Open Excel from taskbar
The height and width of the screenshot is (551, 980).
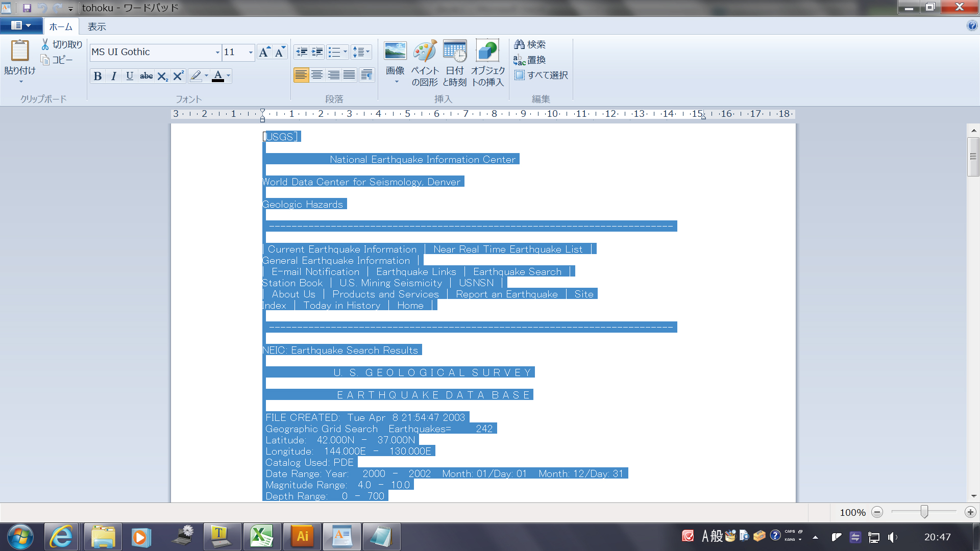click(262, 537)
